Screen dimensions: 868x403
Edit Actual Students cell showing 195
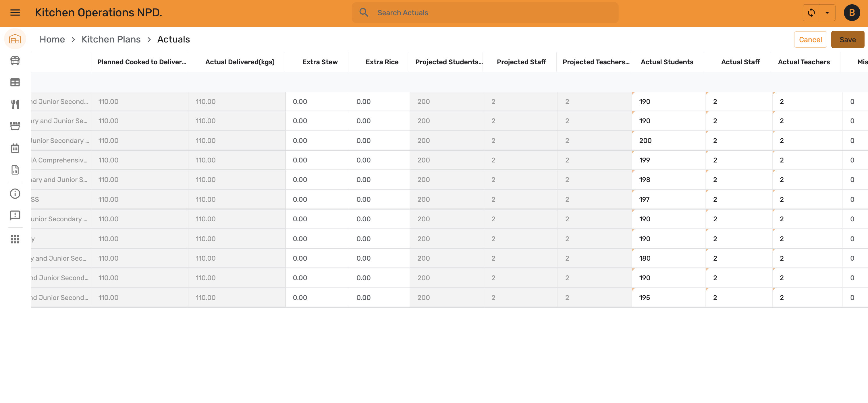[669, 298]
